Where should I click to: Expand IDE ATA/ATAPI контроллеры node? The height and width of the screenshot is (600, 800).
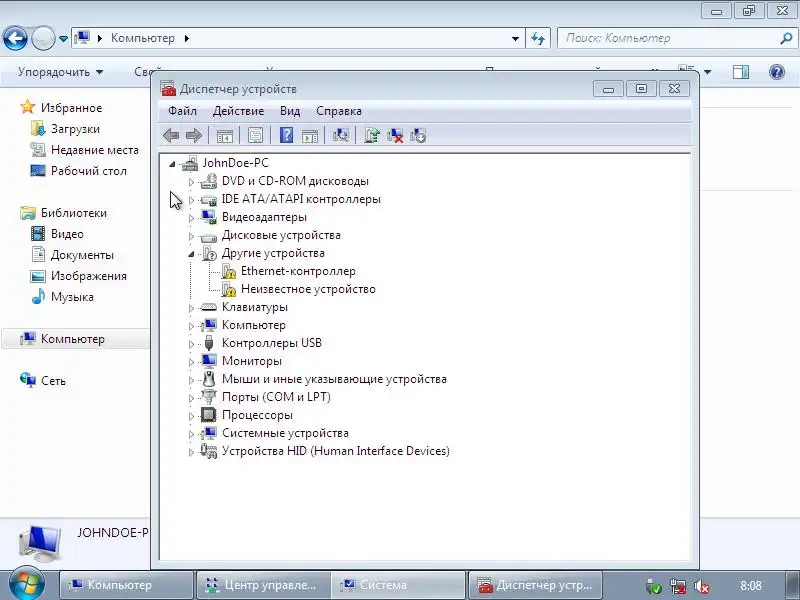[191, 199]
